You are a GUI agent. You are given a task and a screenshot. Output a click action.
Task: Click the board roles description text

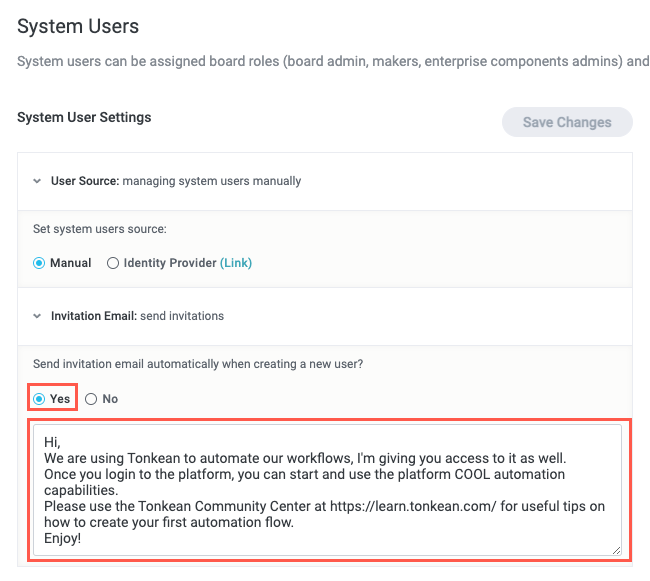click(330, 61)
